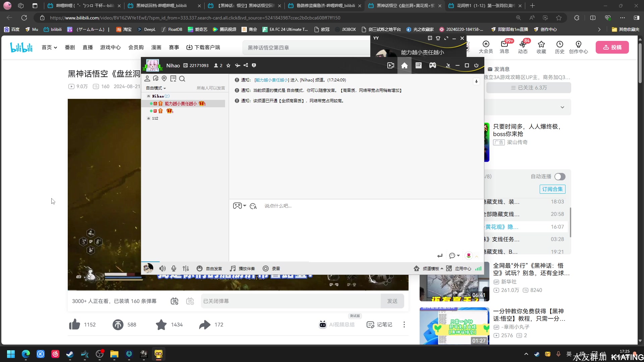
Task: Open 自由模式 channel mode dropdown
Action: tap(156, 88)
